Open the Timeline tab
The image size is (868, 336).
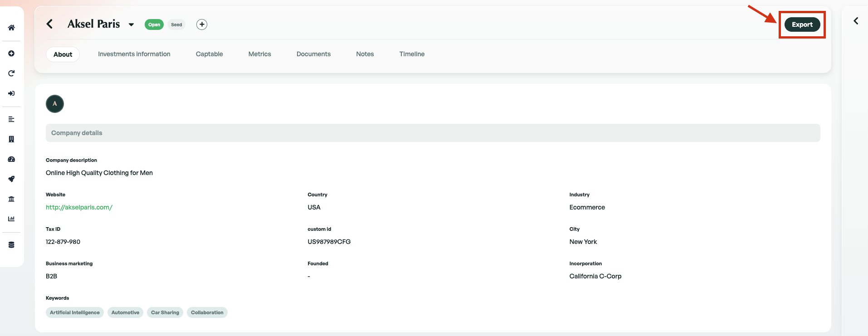(x=412, y=54)
